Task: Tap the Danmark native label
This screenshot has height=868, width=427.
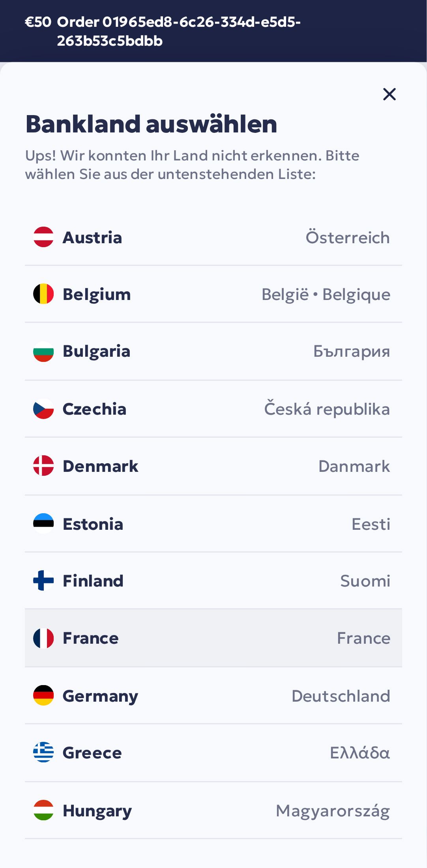Action: (x=354, y=466)
